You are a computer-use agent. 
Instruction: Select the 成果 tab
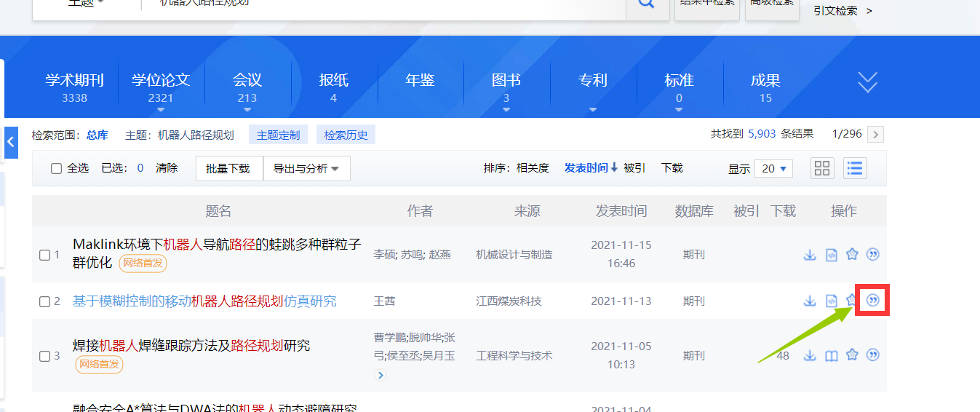point(765,80)
